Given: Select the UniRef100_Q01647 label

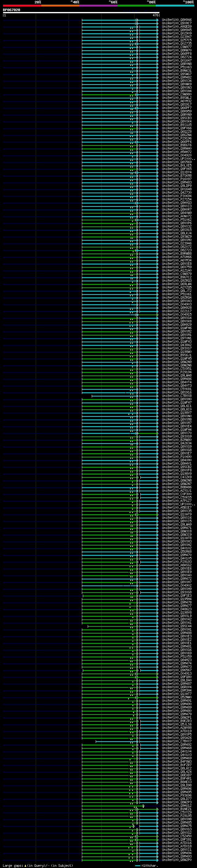Looking at the screenshot, I should tap(177, 60).
